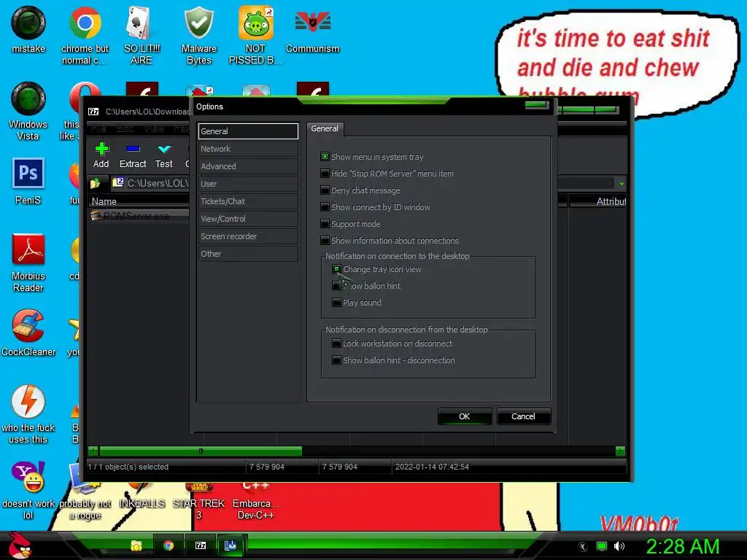Check 'Show connect by ID window'

pyautogui.click(x=325, y=206)
